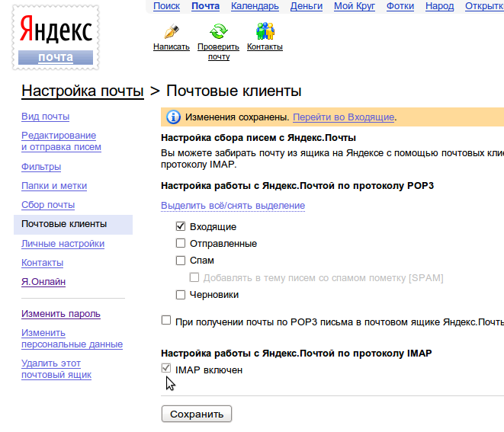The image size is (504, 432).
Task: Select the Почта tab in top bar
Action: pyautogui.click(x=205, y=6)
